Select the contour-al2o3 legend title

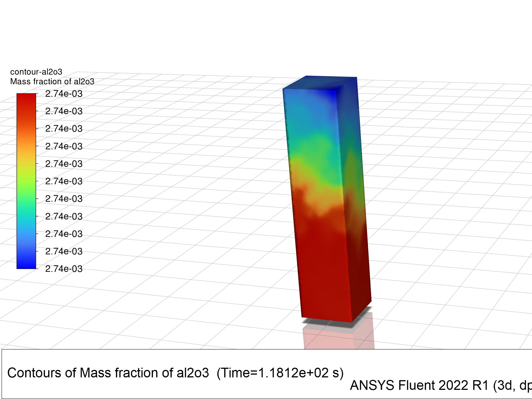tap(36, 72)
